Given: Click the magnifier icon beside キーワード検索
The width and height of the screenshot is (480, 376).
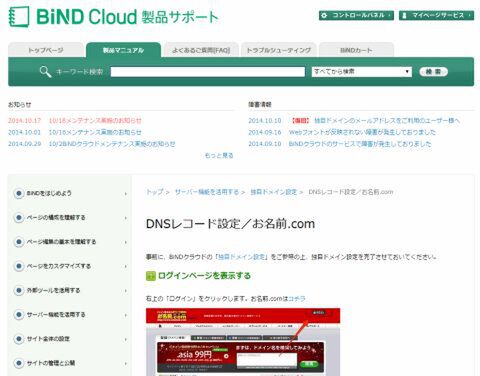Looking at the screenshot, I should [x=45, y=72].
